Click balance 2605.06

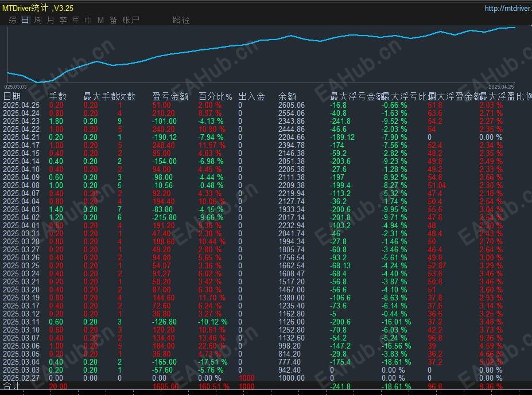pyautogui.click(x=292, y=105)
